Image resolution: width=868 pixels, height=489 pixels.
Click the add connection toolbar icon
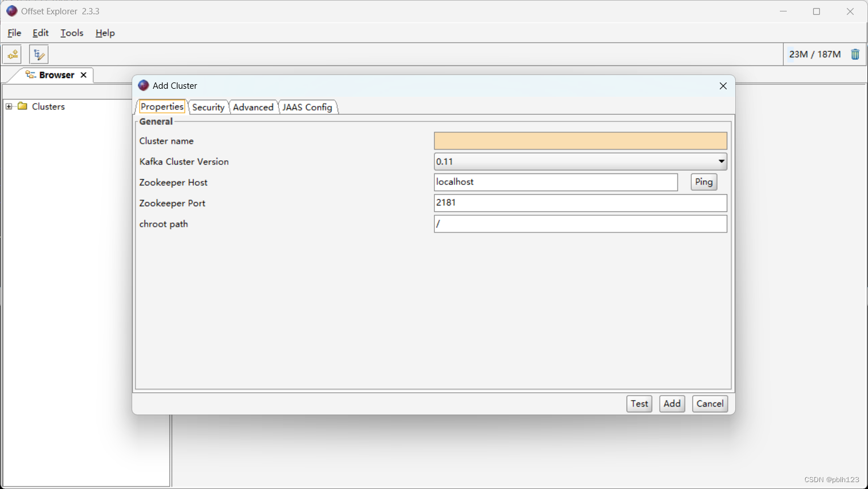12,54
